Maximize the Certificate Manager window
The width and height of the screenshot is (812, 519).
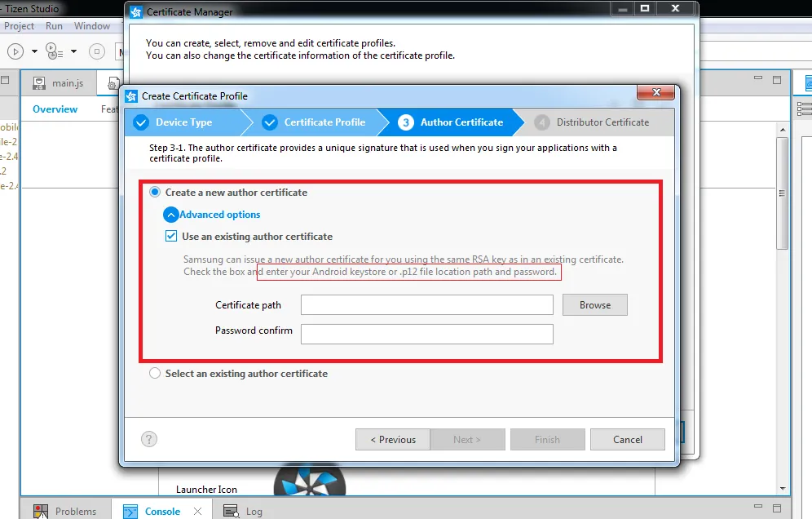(645, 8)
